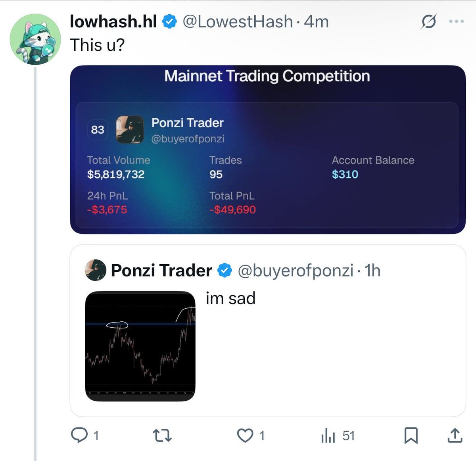This screenshot has width=476, height=461.
Task: Like the tweet with heart icon
Action: click(245, 436)
